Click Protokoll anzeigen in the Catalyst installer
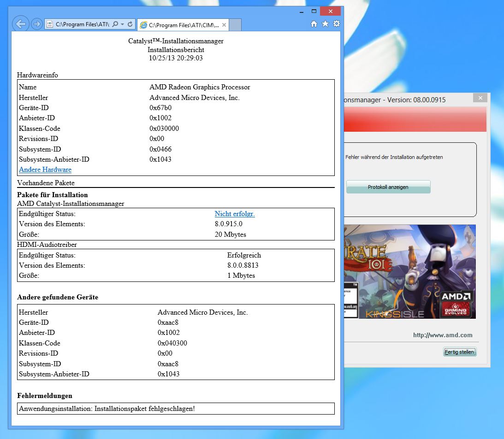Screen dimensions: 504x439 [388, 187]
